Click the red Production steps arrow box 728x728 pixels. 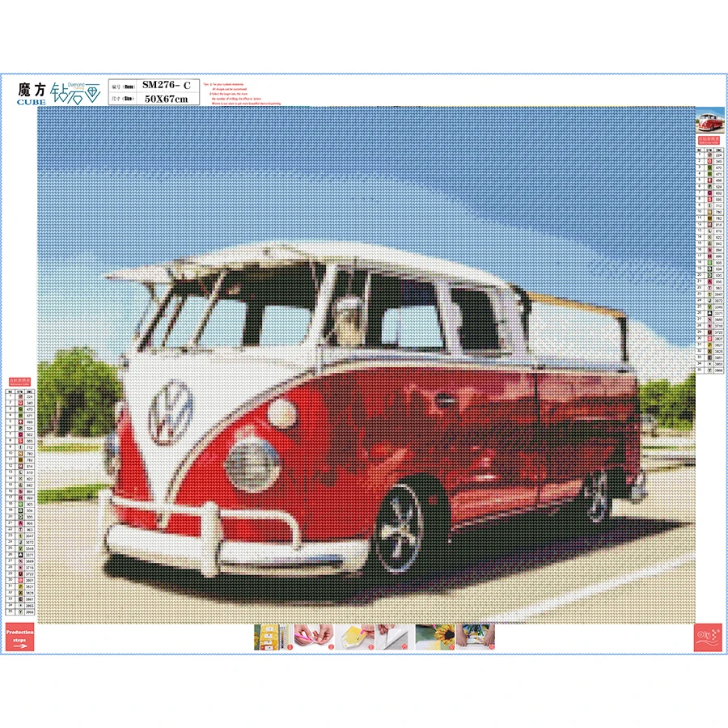coord(19,637)
